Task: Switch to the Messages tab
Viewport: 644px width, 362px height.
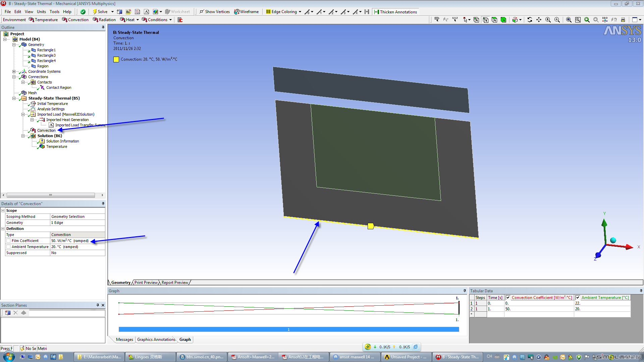Action: (x=124, y=340)
